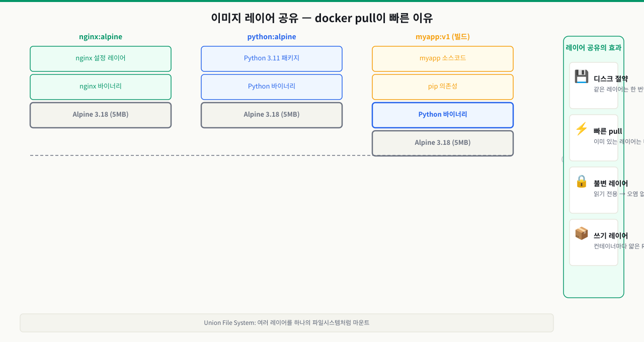The width and height of the screenshot is (644, 342).
Task: Select the nginx 설정 레이어 box
Action: click(x=101, y=59)
